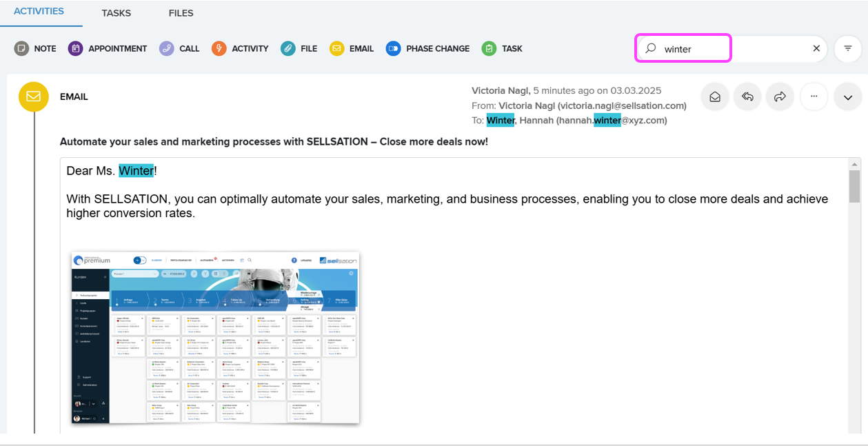
Task: Open the three-dot more options menu
Action: pos(814,97)
